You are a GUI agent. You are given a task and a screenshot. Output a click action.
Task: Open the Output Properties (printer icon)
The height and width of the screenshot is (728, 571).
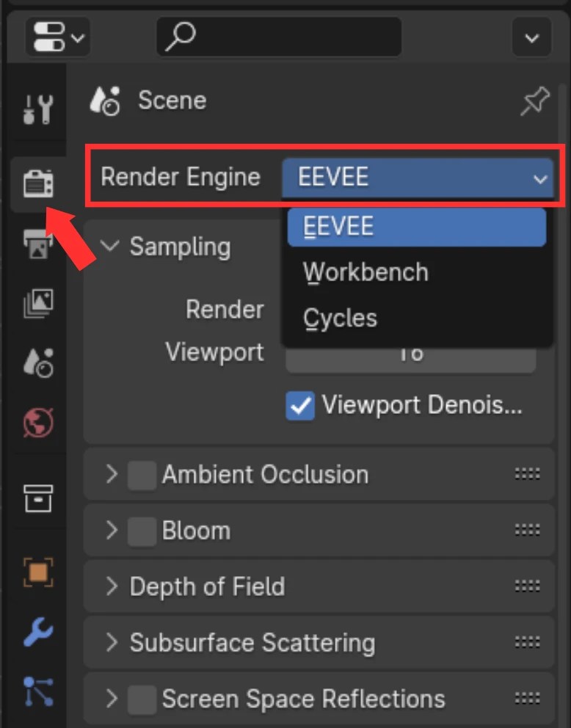pyautogui.click(x=37, y=244)
